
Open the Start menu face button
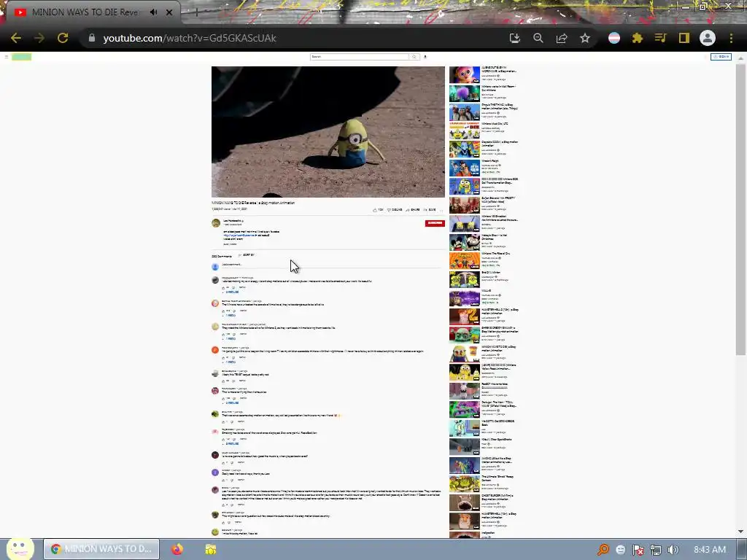(x=20, y=549)
